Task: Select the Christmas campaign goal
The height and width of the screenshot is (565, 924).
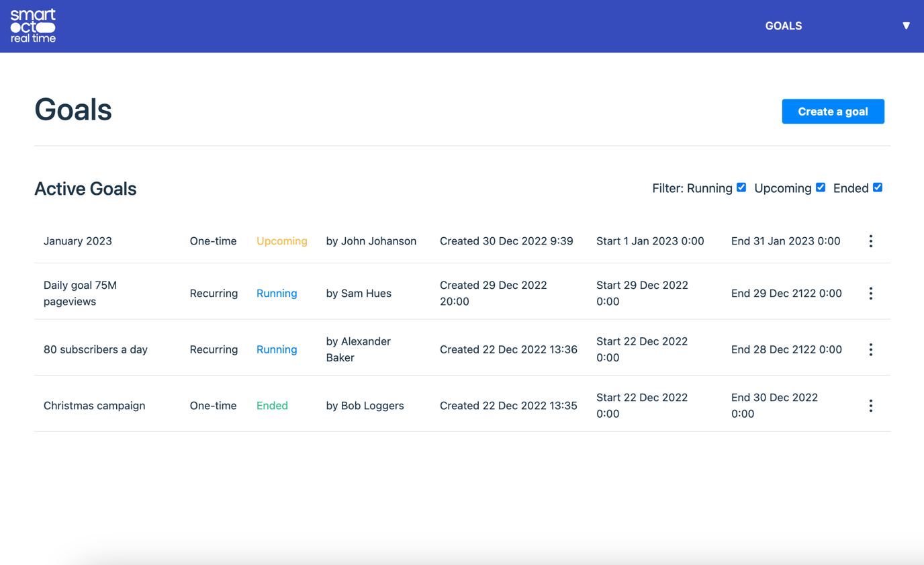Action: (94, 405)
